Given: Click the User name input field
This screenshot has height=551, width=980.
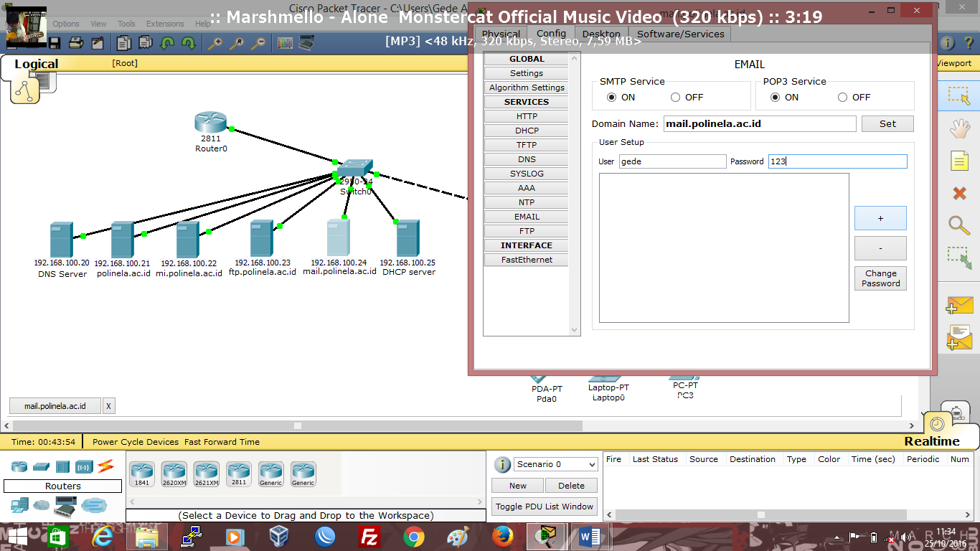Looking at the screenshot, I should (x=672, y=161).
